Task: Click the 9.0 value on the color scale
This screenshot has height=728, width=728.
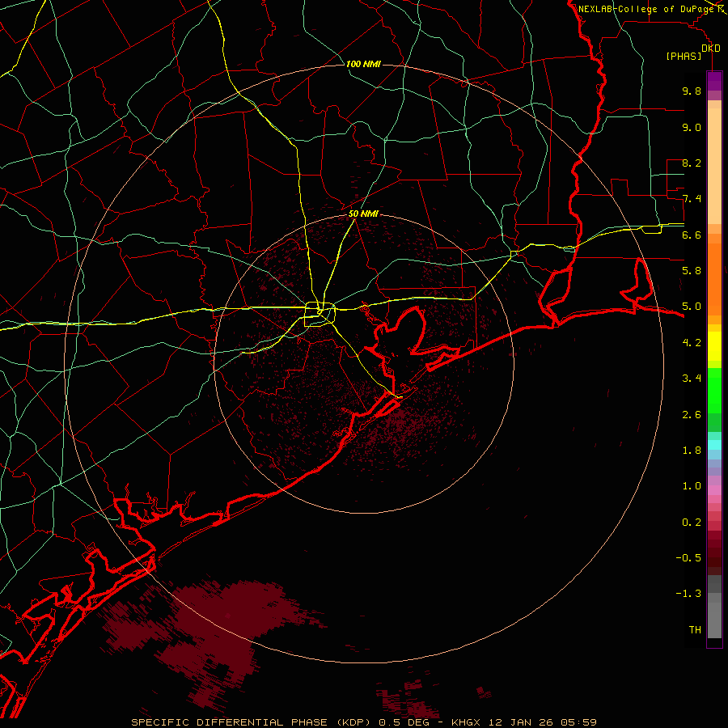Action: click(x=692, y=127)
